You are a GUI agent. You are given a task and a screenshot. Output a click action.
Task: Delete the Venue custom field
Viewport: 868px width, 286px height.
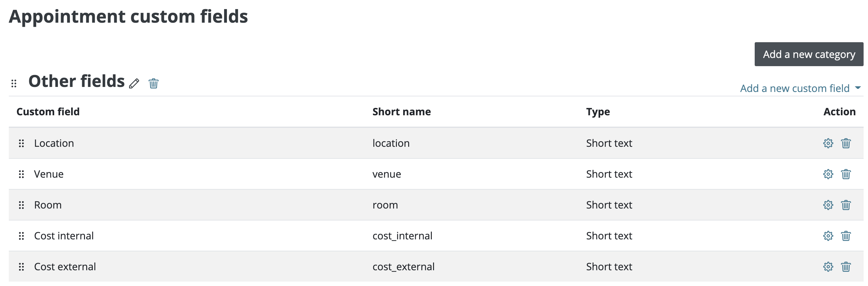(846, 174)
